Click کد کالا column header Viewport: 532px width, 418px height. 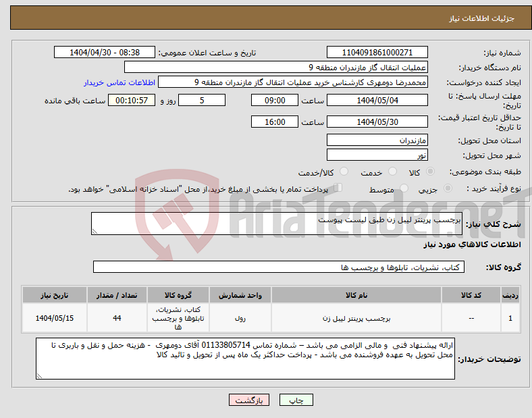[x=471, y=295]
